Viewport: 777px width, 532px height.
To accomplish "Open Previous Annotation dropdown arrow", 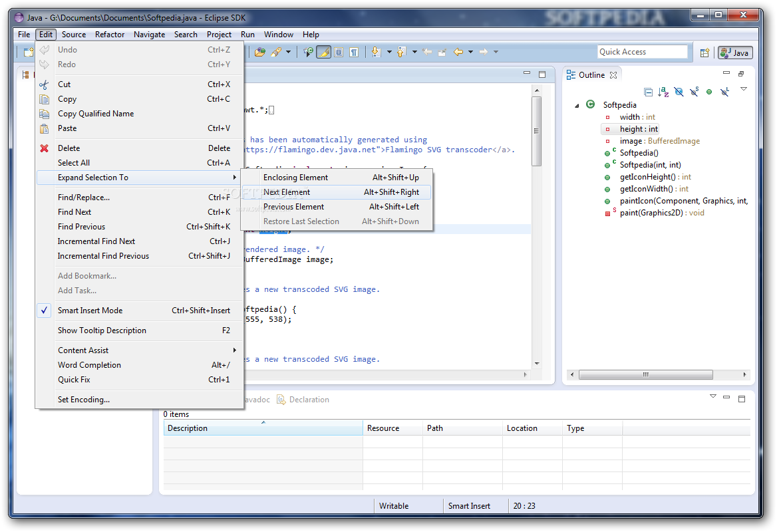I will pos(414,52).
